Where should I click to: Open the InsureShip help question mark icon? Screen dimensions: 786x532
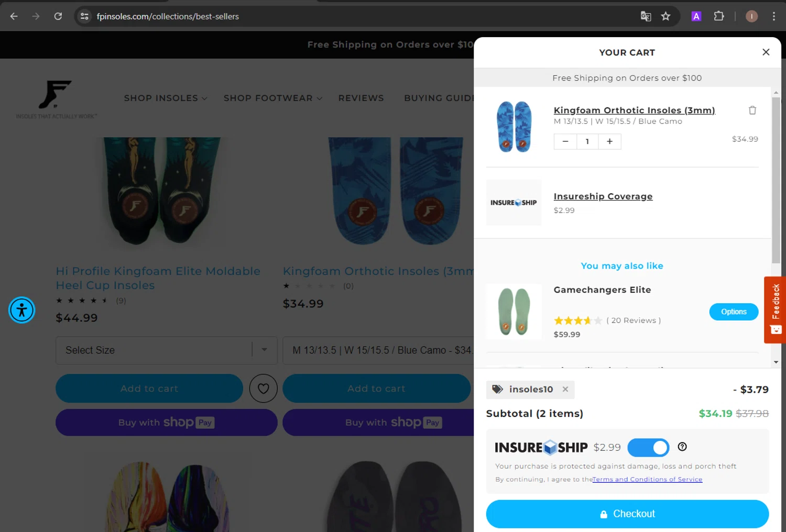point(682,447)
